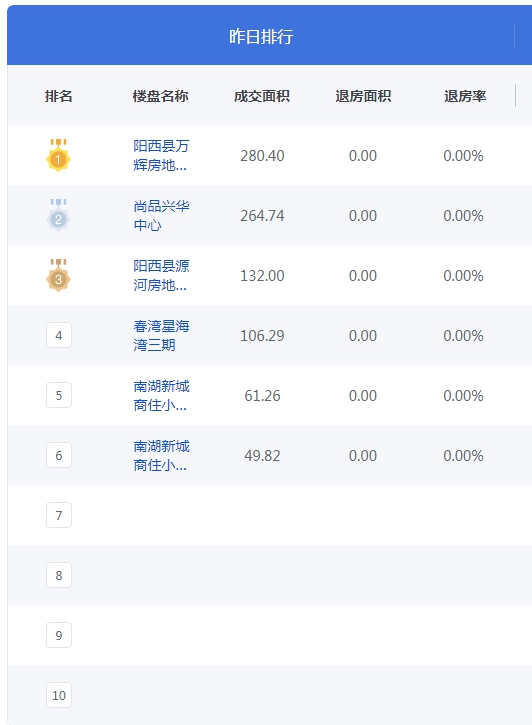Click the gold rank 1 medal icon

pos(58,155)
